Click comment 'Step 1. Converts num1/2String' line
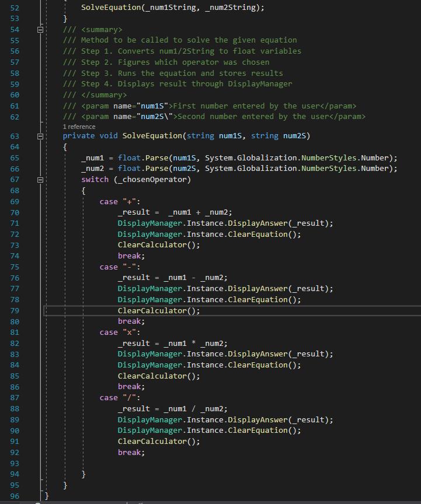421x504 pixels. (182, 51)
